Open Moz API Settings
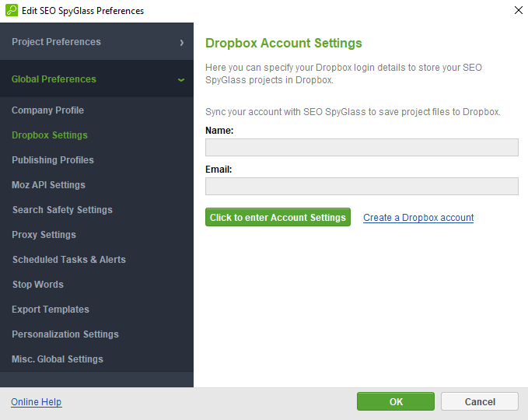Image resolution: width=528 pixels, height=420 pixels. pyautogui.click(x=48, y=185)
